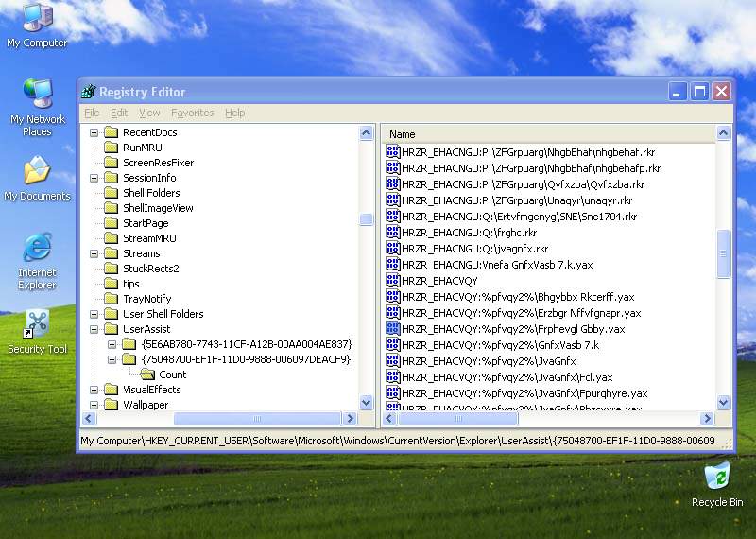Click the binary icon of Sne1704.rkr value

[x=393, y=216]
